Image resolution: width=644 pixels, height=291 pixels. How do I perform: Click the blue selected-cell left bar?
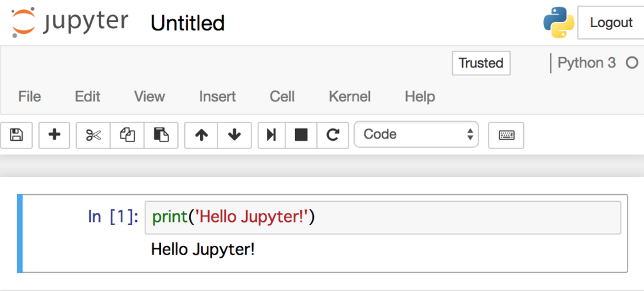tap(19, 234)
